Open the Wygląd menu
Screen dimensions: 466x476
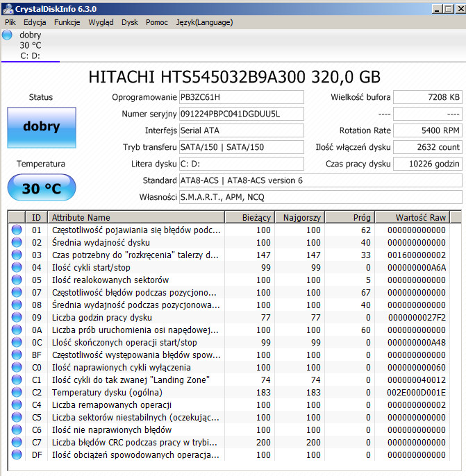[x=101, y=22]
